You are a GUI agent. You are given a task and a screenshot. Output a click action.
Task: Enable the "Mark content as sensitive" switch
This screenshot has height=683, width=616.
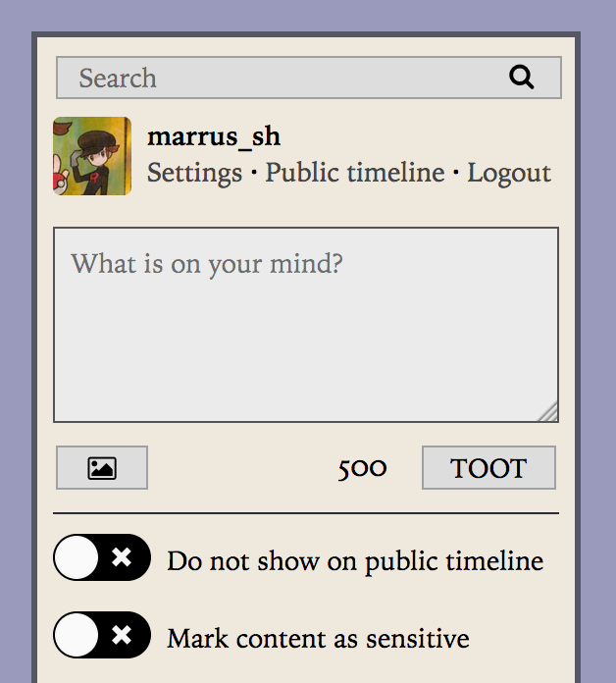click(102, 635)
